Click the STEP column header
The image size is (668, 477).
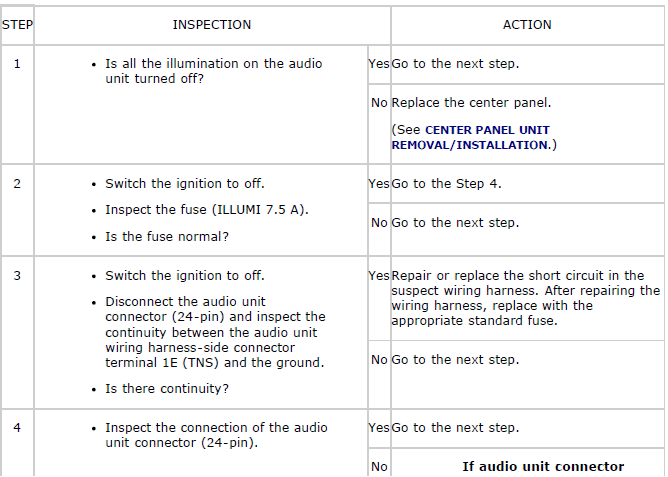tap(17, 24)
